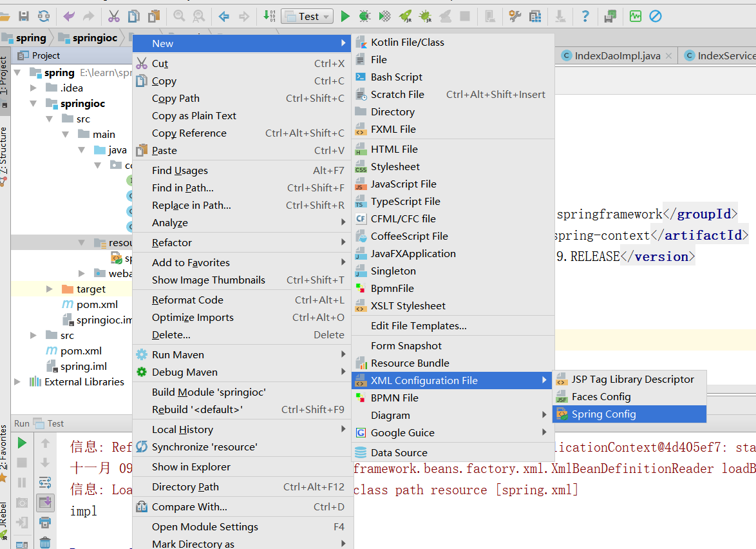This screenshot has height=549, width=756.
Task: Select HTML File from New menu
Action: 453,149
